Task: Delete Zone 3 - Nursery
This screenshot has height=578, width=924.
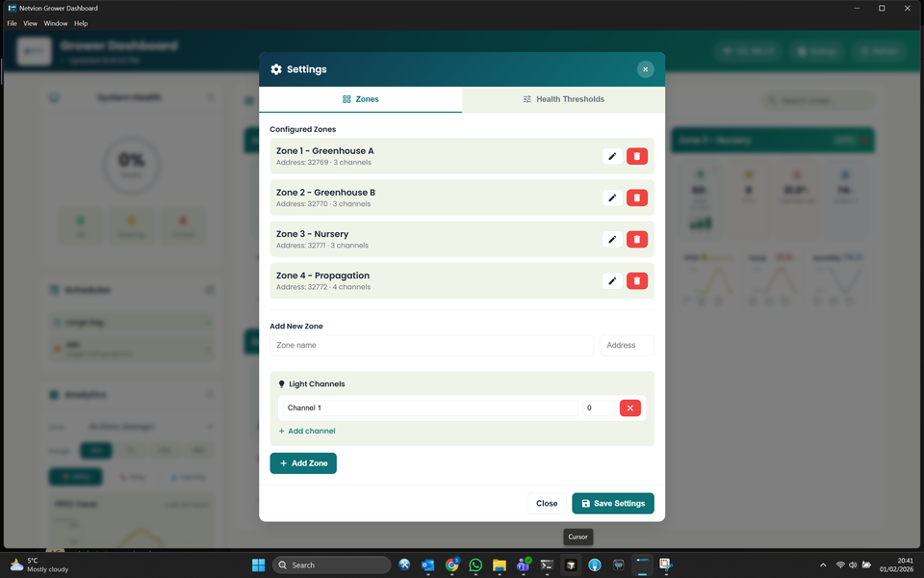Action: click(x=637, y=240)
